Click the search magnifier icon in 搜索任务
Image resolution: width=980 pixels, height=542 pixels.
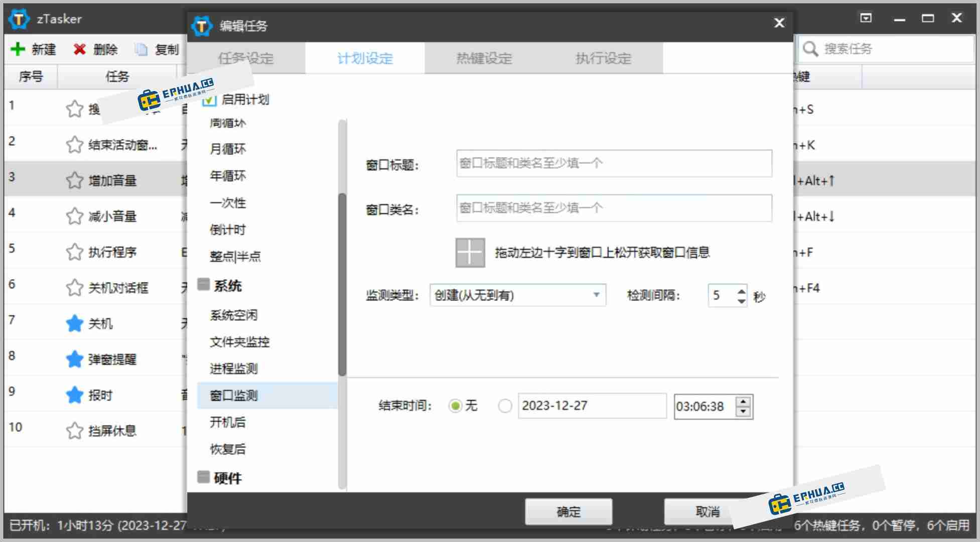[x=811, y=49]
